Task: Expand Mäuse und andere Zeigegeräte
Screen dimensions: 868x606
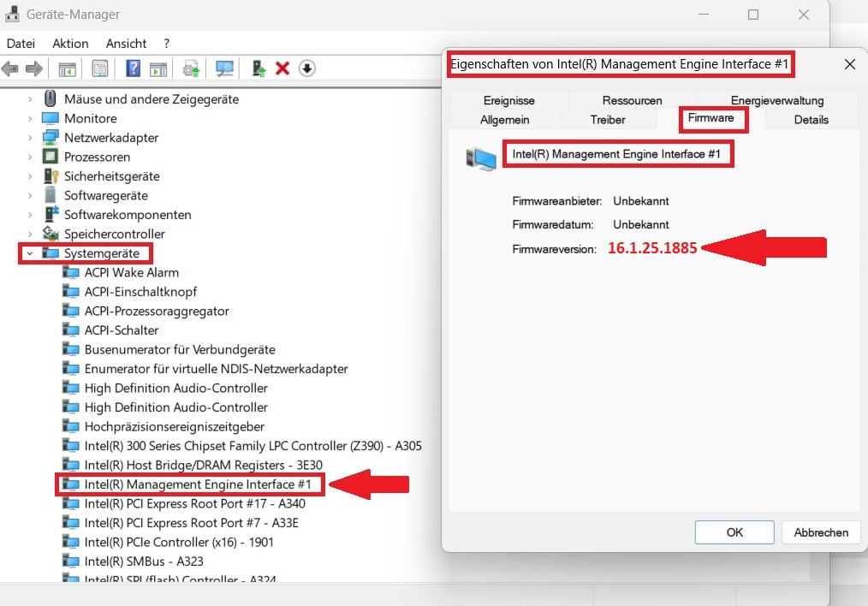Action: pos(30,99)
